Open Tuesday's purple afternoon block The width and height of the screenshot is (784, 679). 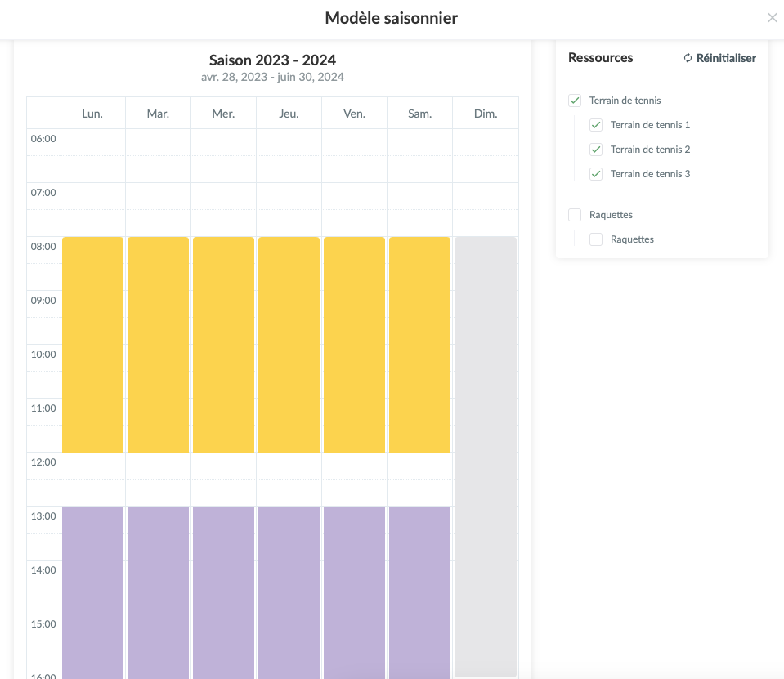point(158,592)
